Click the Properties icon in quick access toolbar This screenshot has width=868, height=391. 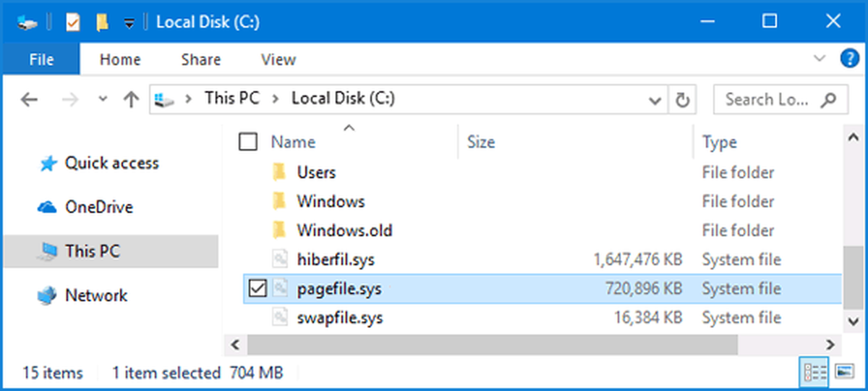(72, 22)
